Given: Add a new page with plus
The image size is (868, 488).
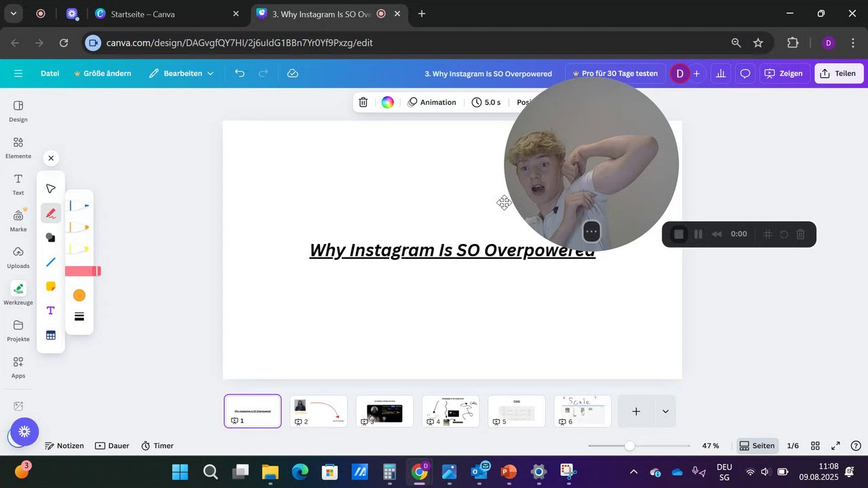Looking at the screenshot, I should [x=636, y=411].
